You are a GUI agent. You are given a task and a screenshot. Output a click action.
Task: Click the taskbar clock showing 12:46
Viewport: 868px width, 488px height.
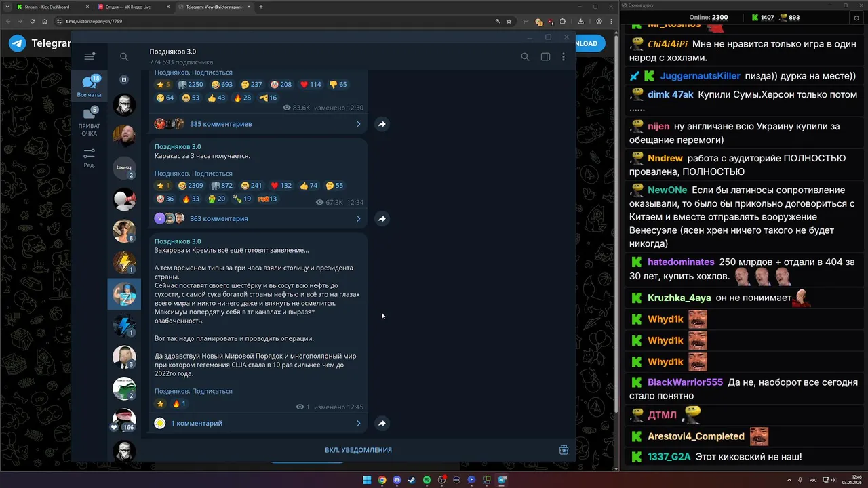pos(850,480)
